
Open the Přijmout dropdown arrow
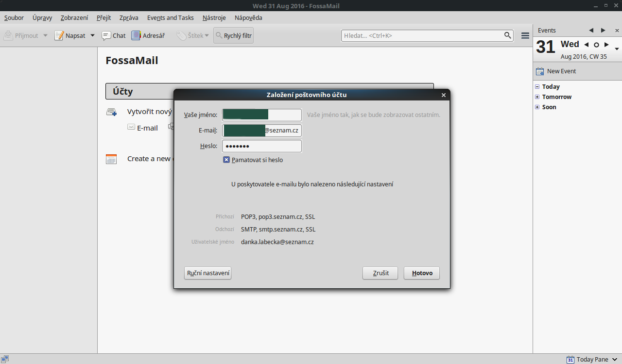(x=45, y=35)
